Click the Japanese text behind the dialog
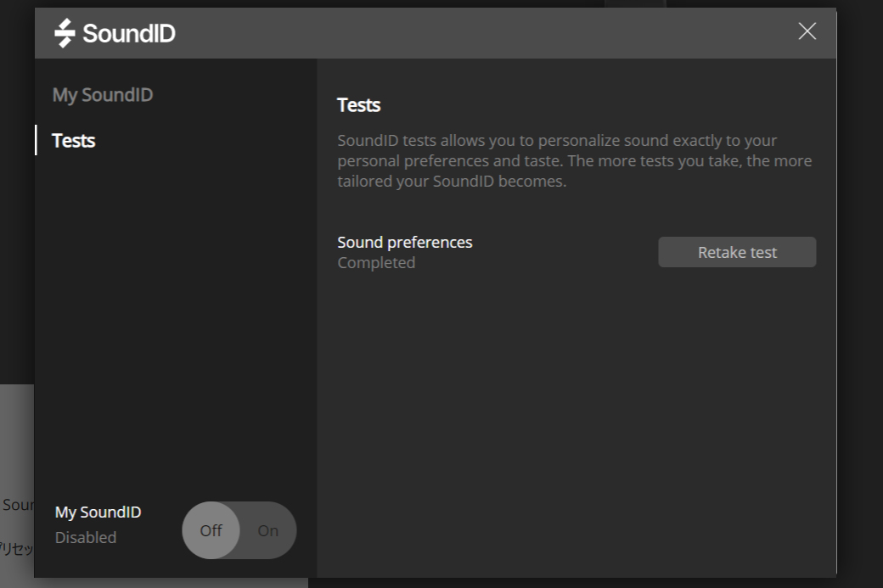Image resolution: width=883 pixels, height=588 pixels. (16, 549)
